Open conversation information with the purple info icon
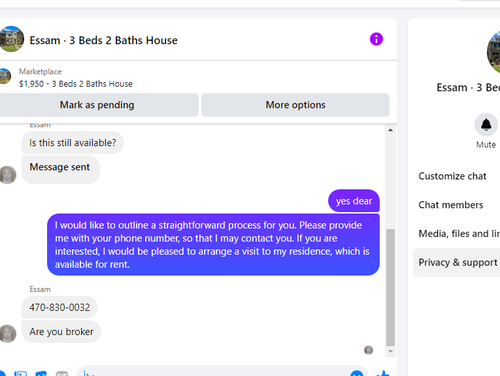Viewport: 500px width, 376px height. [x=376, y=39]
